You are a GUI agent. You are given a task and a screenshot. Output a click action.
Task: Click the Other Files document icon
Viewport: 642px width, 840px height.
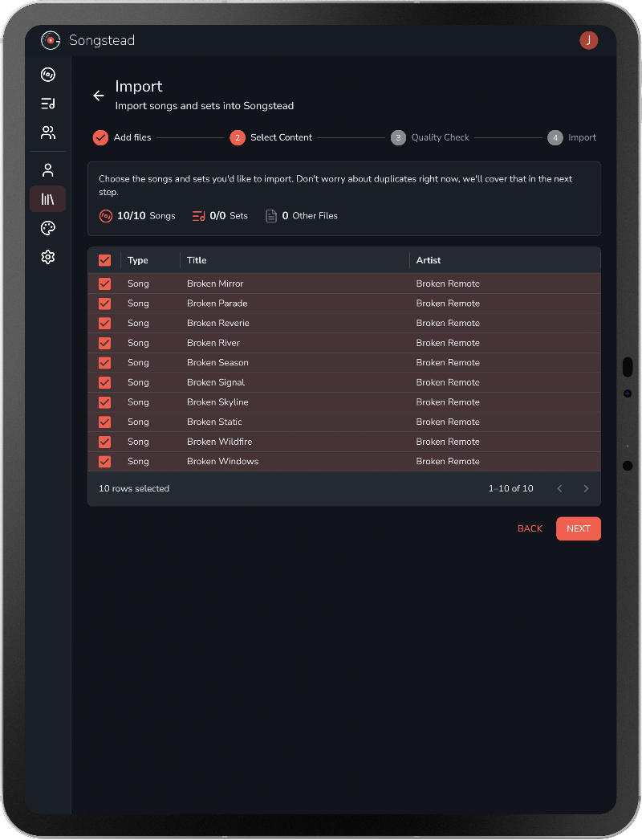click(x=271, y=216)
